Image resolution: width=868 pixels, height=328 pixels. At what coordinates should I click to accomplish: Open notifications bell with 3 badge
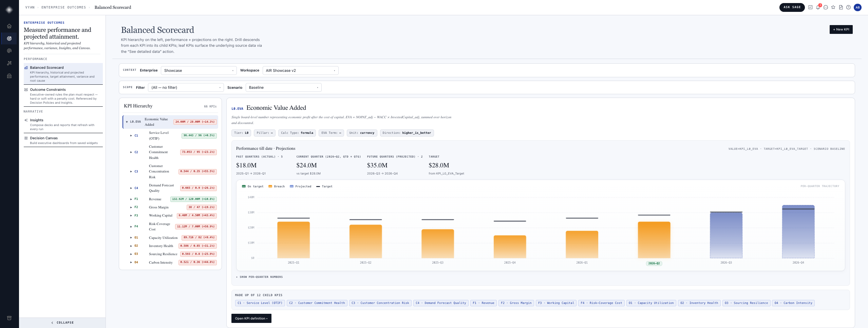(x=818, y=7)
